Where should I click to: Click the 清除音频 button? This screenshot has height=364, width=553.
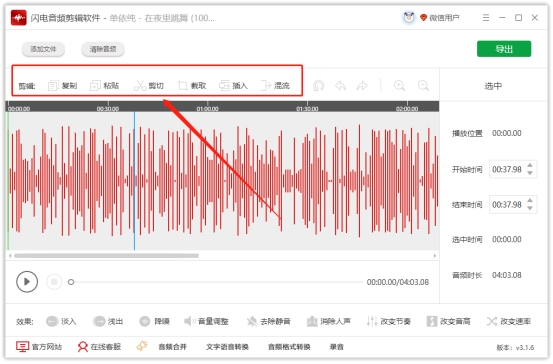tap(103, 49)
